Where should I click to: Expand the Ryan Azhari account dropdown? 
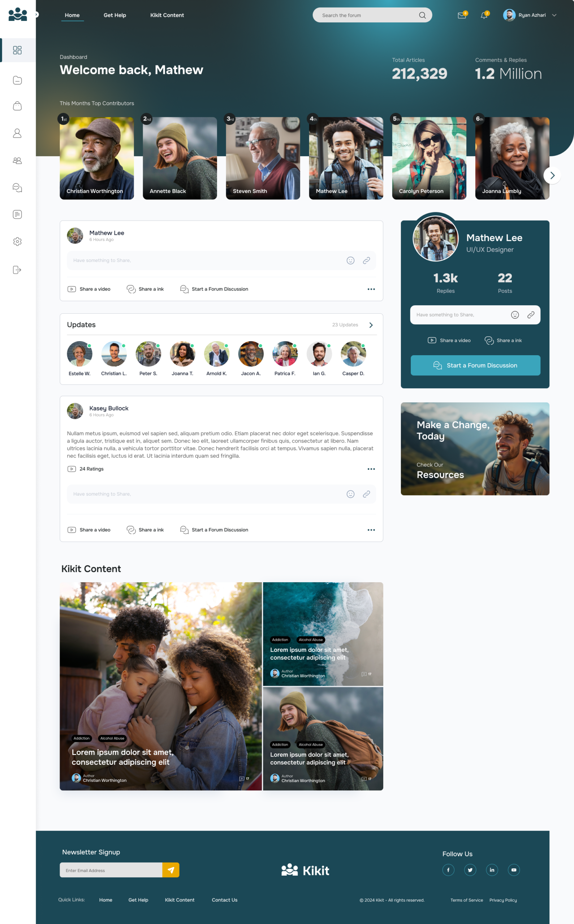554,16
